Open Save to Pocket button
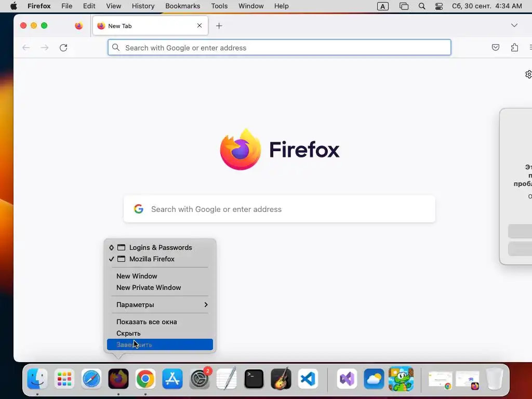Screen dimensions: 532x399 (x=496, y=47)
